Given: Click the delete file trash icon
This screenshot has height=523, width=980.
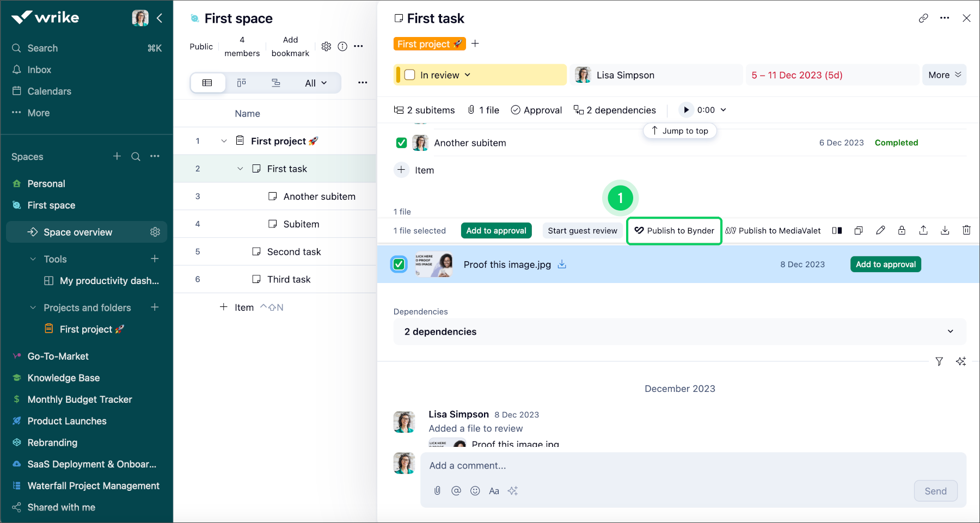Looking at the screenshot, I should 966,230.
